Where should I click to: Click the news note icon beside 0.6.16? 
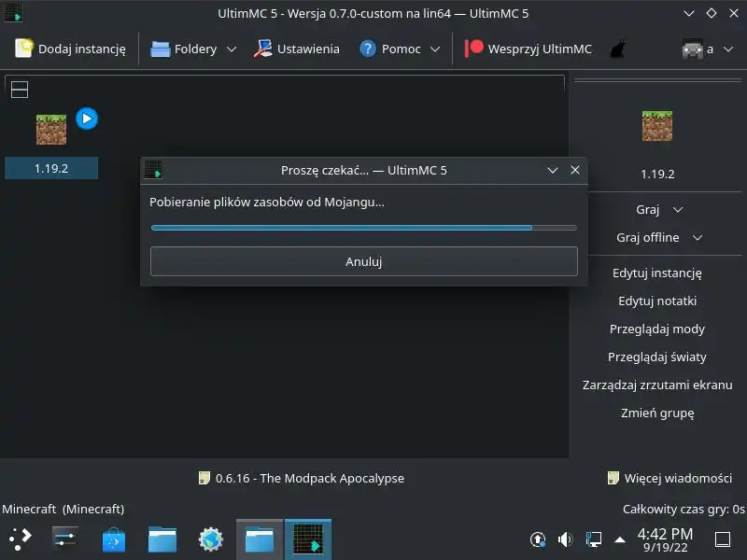(204, 478)
